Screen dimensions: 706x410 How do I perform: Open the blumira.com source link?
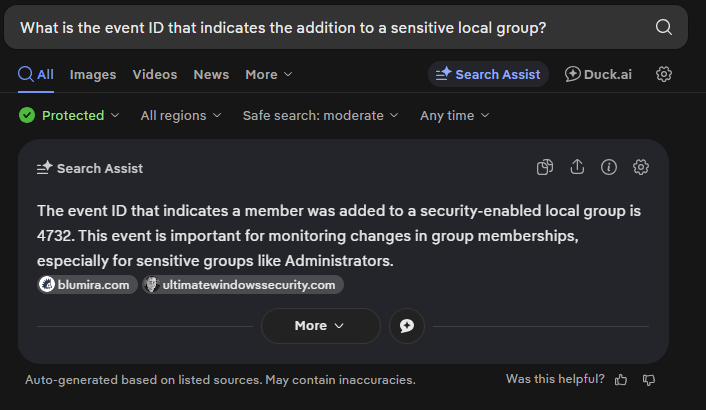tap(88, 285)
